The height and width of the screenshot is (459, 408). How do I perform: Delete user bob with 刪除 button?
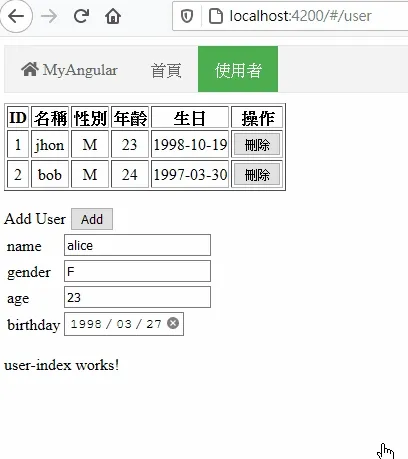tap(257, 174)
